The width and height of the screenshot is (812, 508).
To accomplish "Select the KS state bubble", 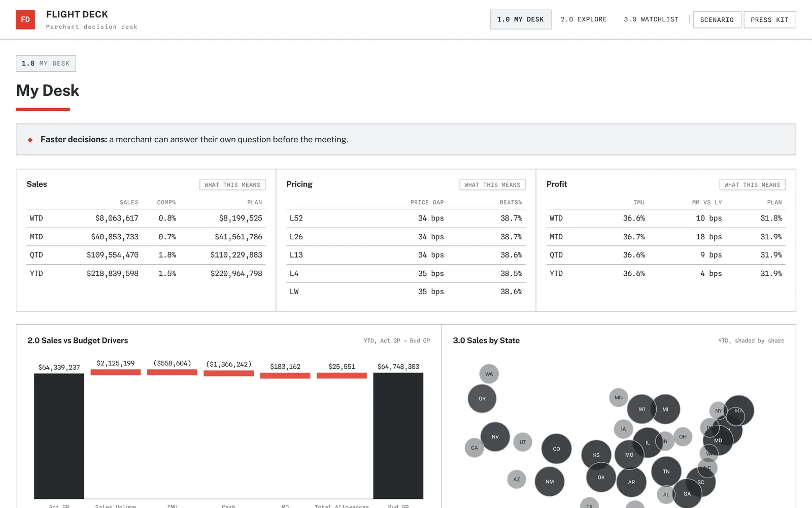I will [596, 455].
